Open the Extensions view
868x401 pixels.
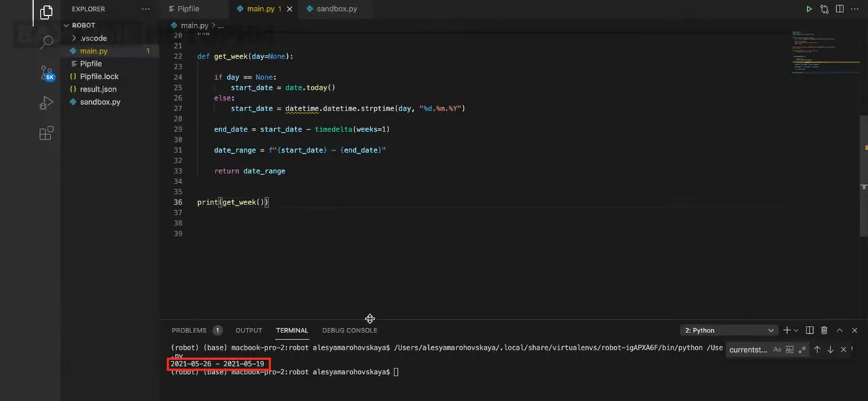pos(46,133)
